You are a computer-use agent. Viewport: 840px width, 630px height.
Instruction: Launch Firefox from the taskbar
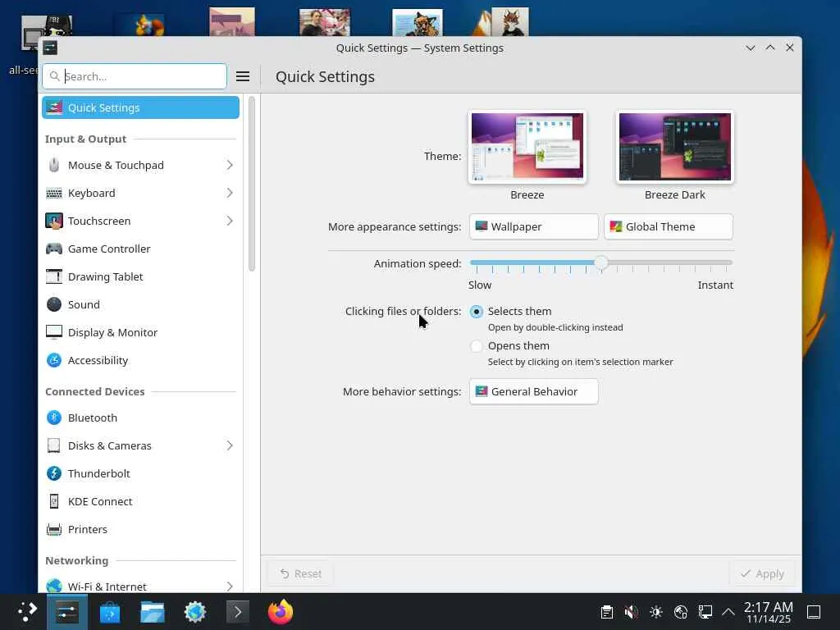pyautogui.click(x=281, y=611)
